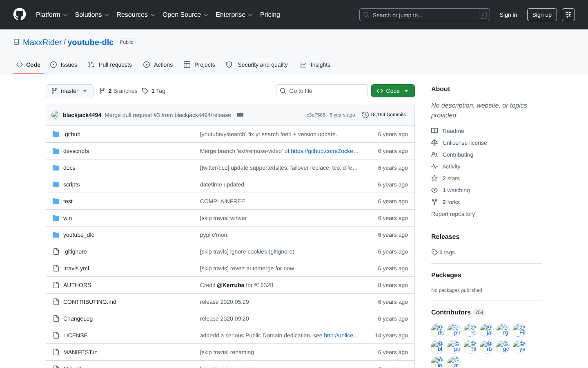The height and width of the screenshot is (368, 588).
Task: Click the eye icon beside 1 watching
Action: [434, 190]
